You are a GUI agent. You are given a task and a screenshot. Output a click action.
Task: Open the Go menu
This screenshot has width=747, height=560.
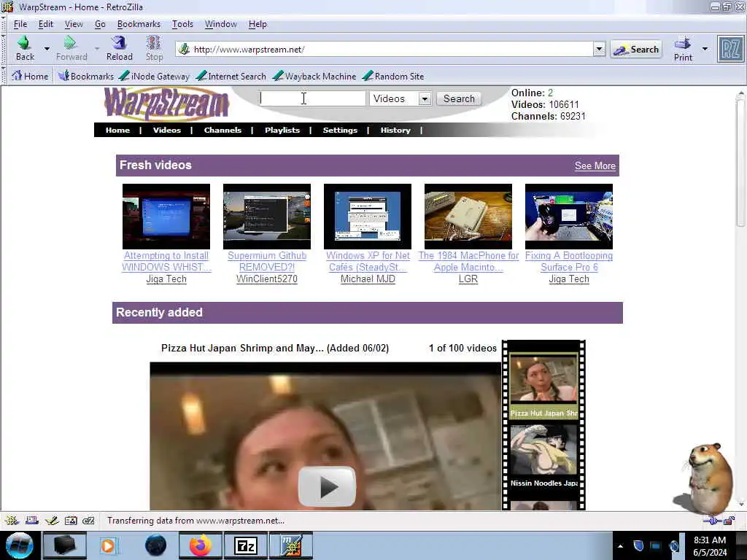(99, 24)
